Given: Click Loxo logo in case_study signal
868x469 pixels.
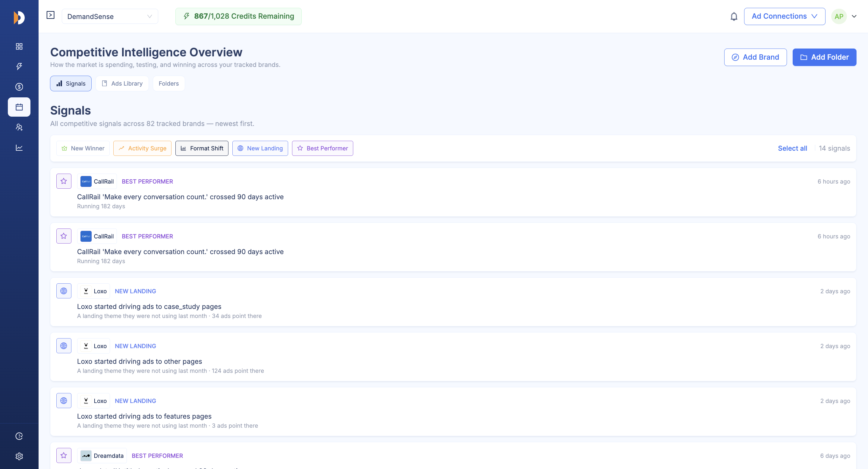Looking at the screenshot, I should [x=86, y=291].
